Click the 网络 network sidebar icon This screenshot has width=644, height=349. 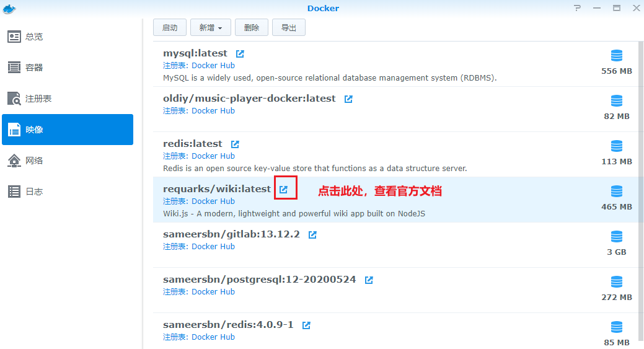pyautogui.click(x=14, y=161)
